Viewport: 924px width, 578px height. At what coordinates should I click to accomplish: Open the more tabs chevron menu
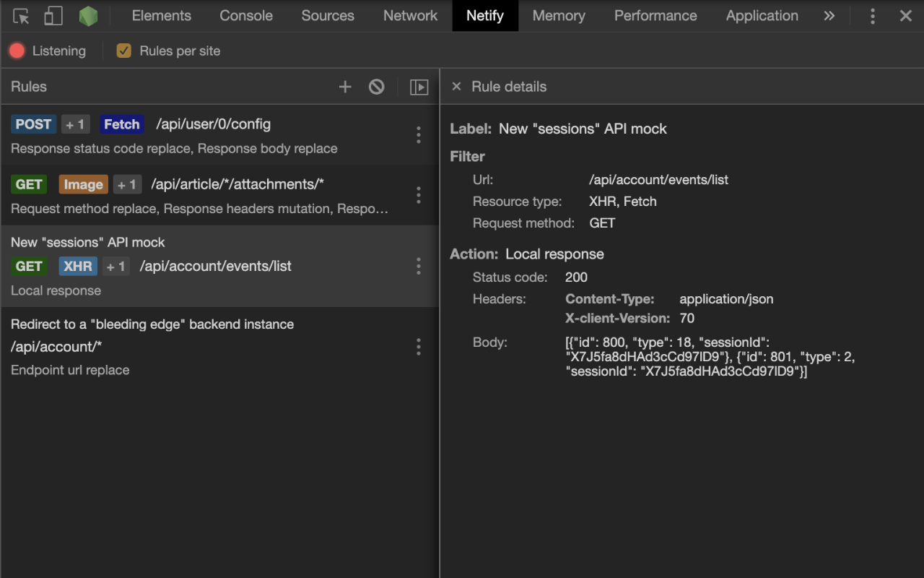coord(829,16)
